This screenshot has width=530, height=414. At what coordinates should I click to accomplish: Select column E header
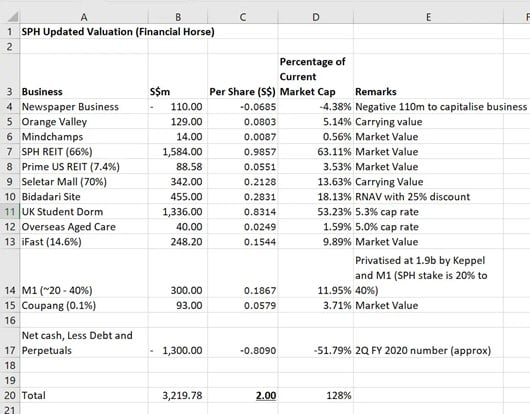coord(428,17)
